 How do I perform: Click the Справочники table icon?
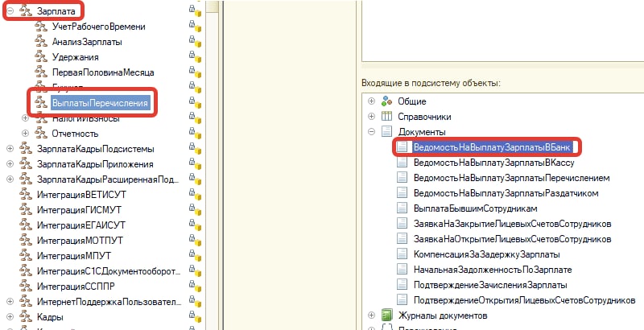pos(386,117)
